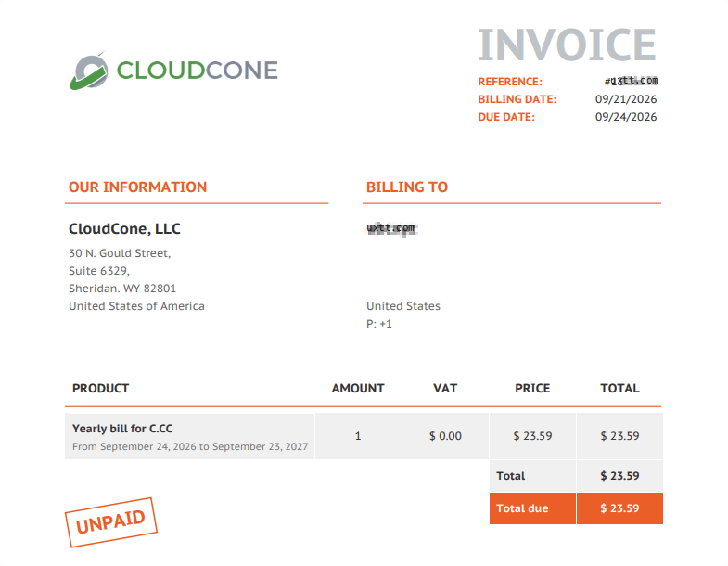
Task: Click the PRICE column header
Action: 532,389
